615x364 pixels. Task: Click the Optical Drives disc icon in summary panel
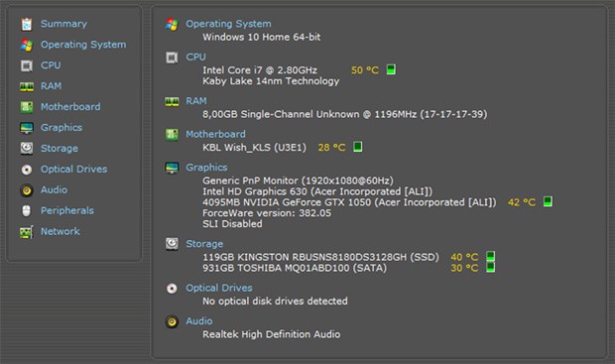pos(172,289)
